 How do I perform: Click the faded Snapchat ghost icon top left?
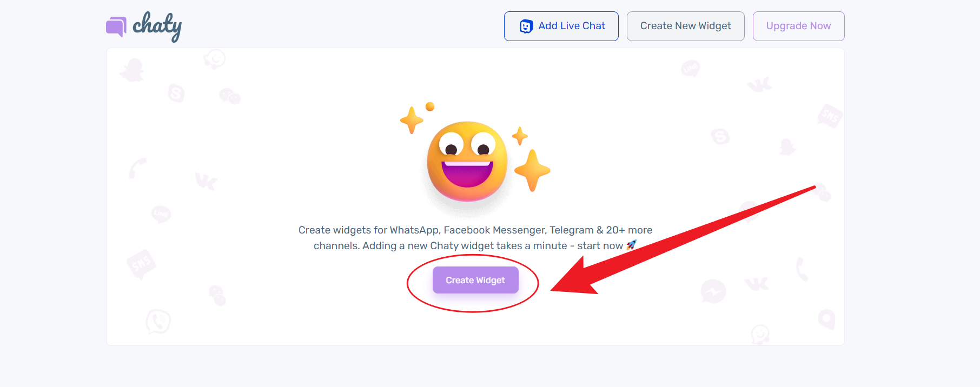tap(133, 71)
